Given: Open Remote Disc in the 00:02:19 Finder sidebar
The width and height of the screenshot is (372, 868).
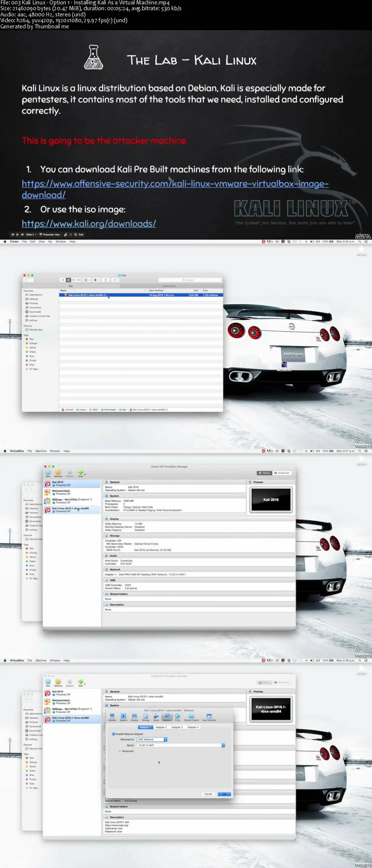Looking at the screenshot, I should pos(34,330).
